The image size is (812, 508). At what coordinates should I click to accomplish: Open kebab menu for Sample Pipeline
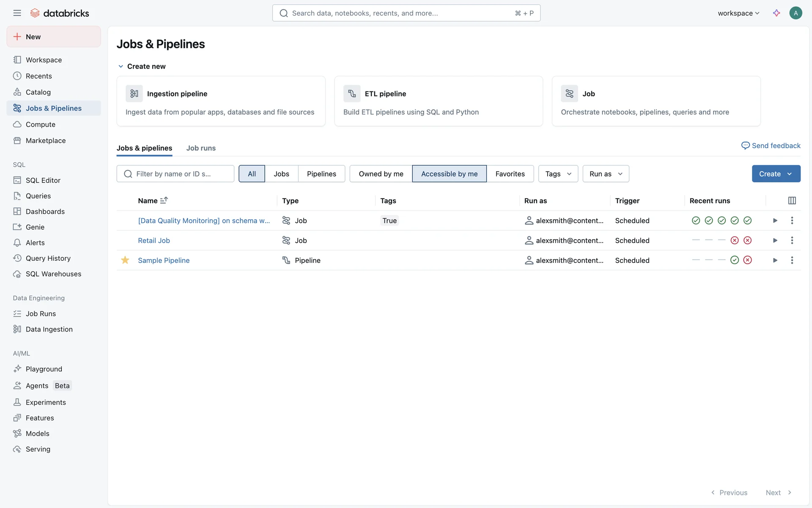(792, 260)
